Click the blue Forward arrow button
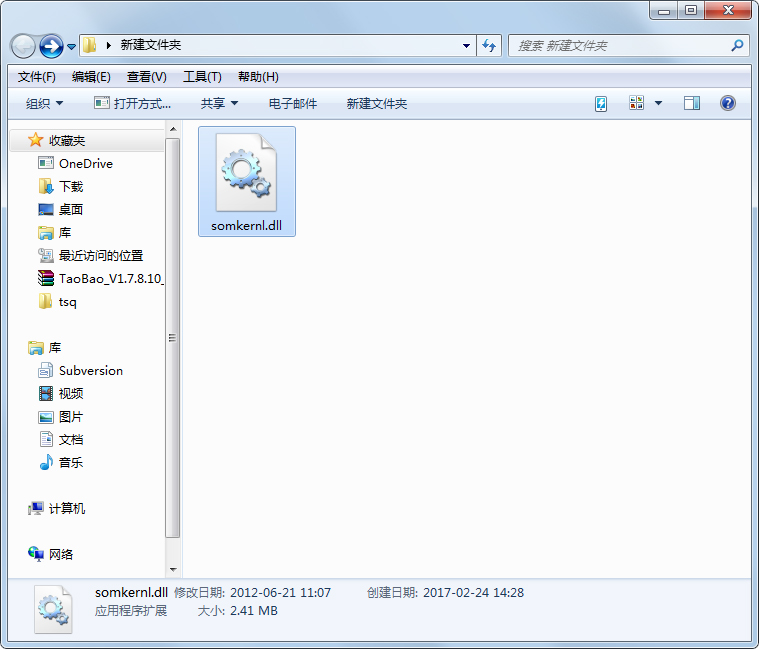This screenshot has height=649, width=759. (x=51, y=46)
